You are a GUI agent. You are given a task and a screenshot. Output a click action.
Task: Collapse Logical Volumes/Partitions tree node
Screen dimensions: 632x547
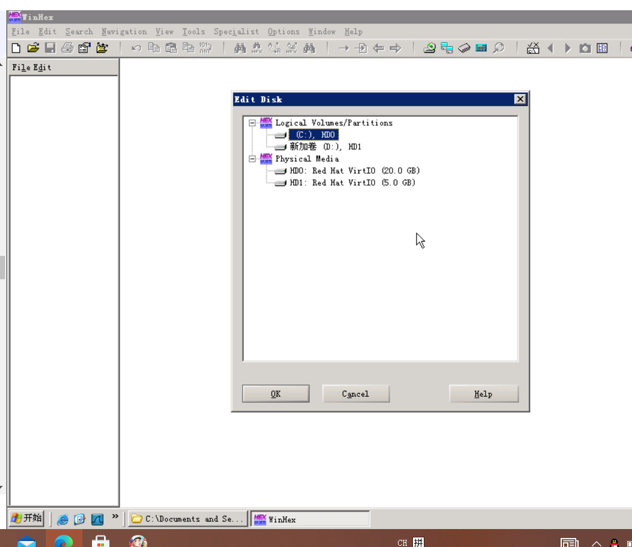coord(252,123)
